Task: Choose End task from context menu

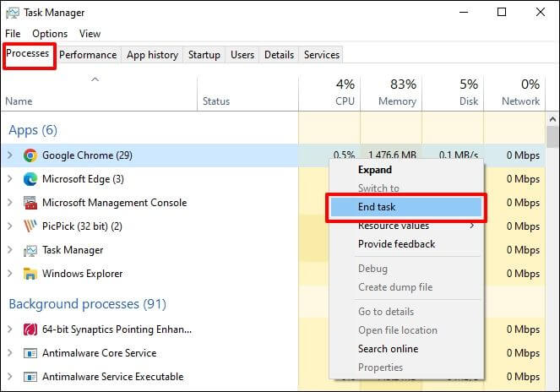Action: click(406, 207)
